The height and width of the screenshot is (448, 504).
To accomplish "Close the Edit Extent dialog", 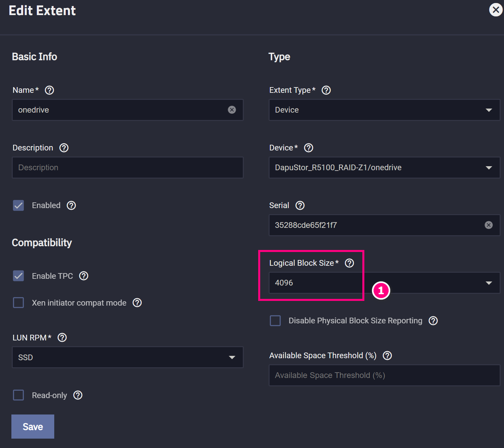I will tap(496, 10).
